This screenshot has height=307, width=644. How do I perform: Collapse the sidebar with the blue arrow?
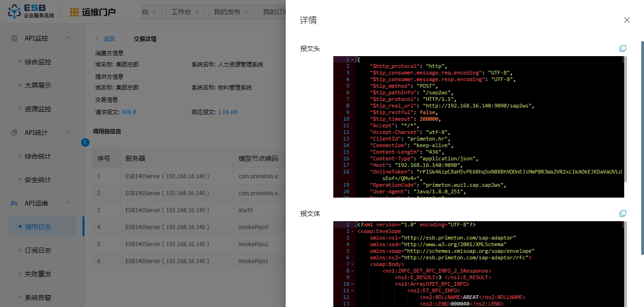click(85, 142)
